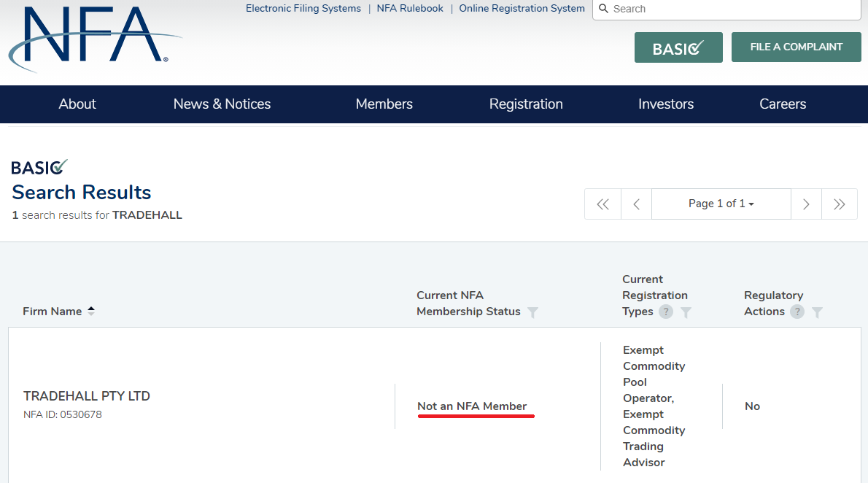
Task: Open the Registration menu
Action: (x=526, y=104)
